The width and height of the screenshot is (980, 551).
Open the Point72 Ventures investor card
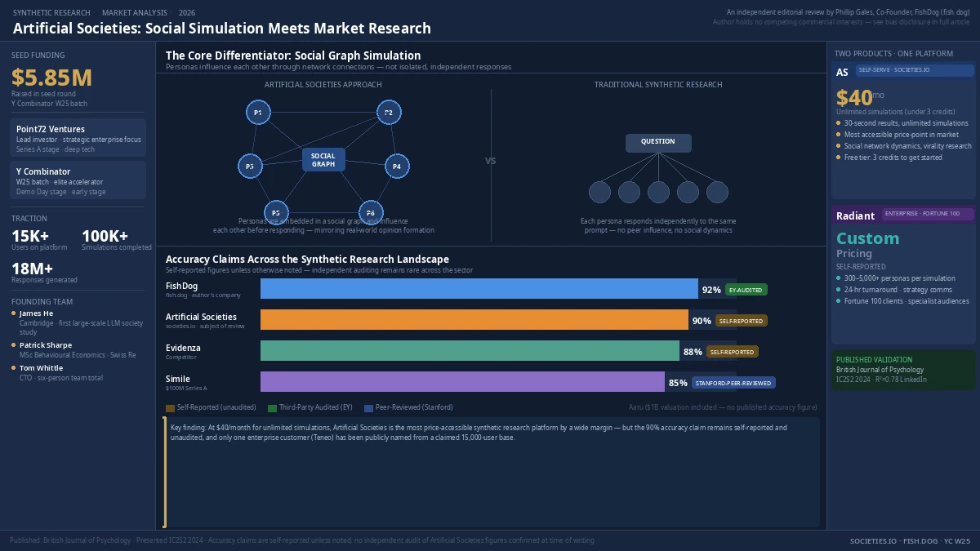pos(78,137)
